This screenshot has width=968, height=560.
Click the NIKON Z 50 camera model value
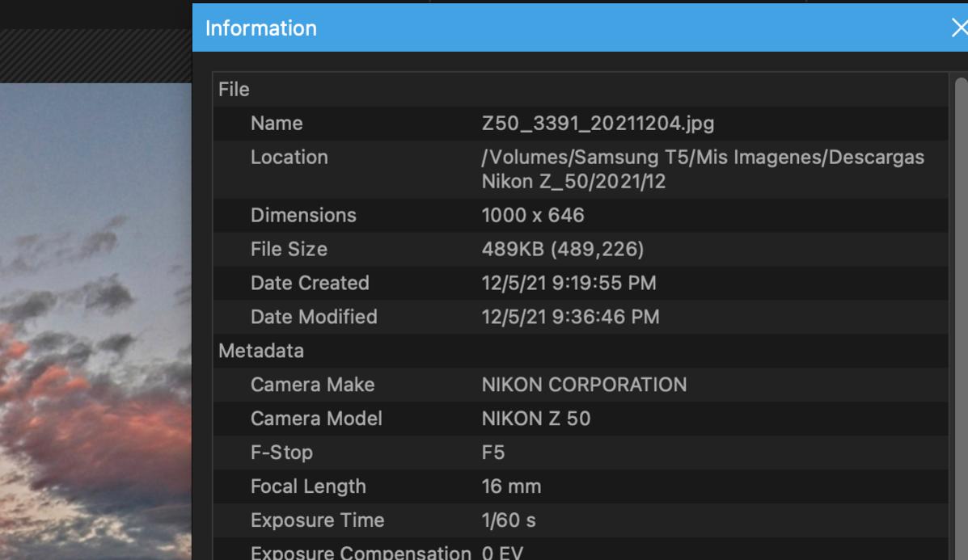(x=535, y=419)
